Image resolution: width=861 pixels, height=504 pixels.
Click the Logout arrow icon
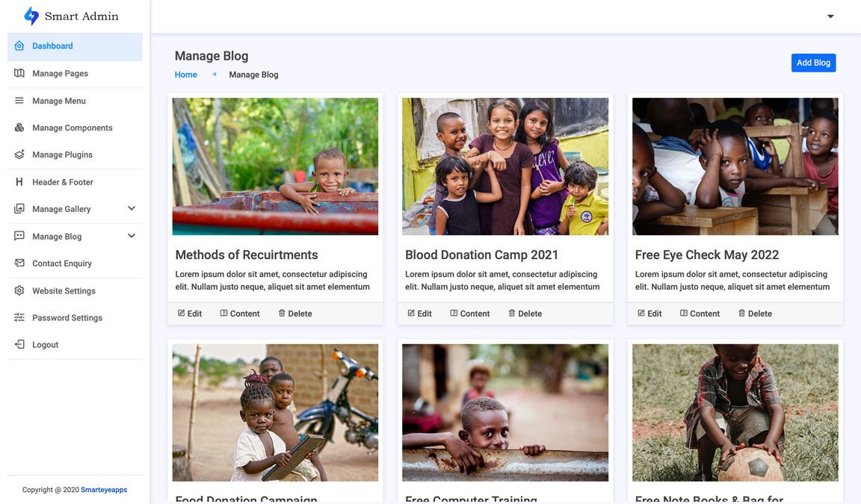tap(19, 344)
